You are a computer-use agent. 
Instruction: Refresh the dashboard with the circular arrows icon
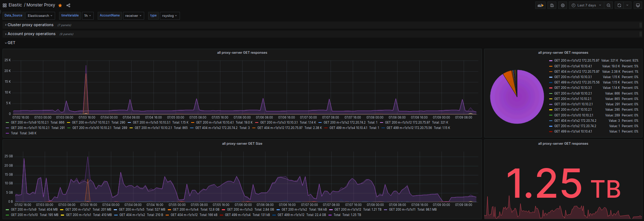[x=619, y=5]
